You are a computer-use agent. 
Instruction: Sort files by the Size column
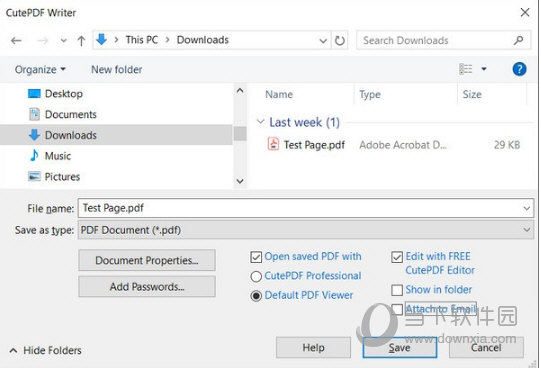point(472,94)
